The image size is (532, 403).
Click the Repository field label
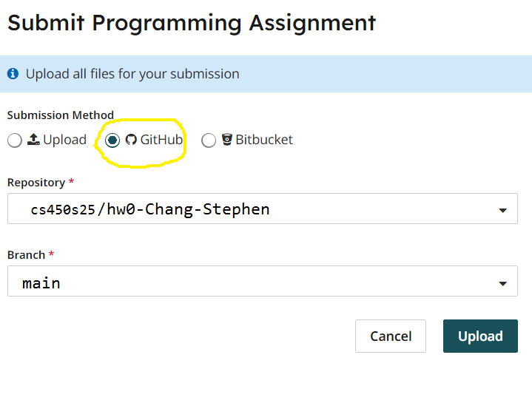(36, 183)
